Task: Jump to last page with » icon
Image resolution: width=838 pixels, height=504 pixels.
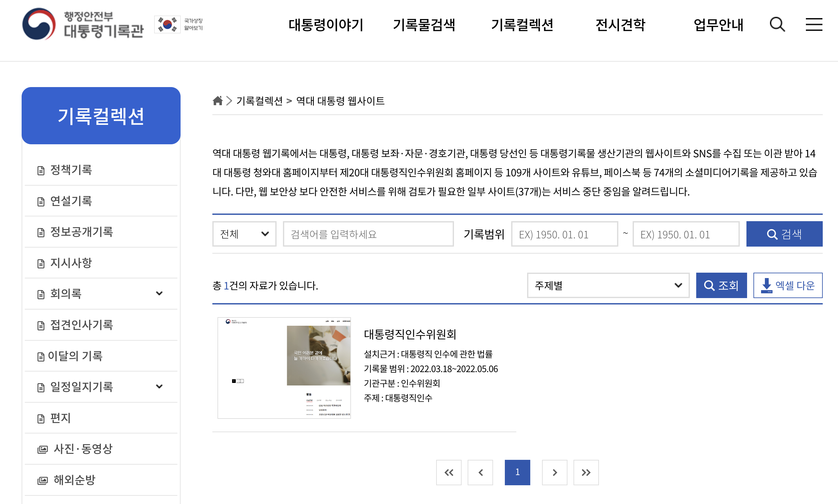Action: [x=586, y=472]
